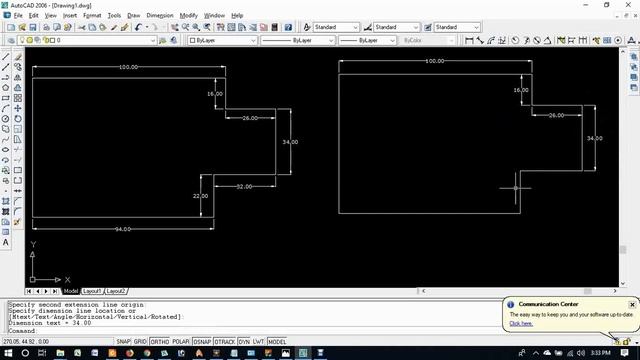Screen dimensions: 640x360
Task: Toggle OTRACK in status bar
Action: click(224, 342)
